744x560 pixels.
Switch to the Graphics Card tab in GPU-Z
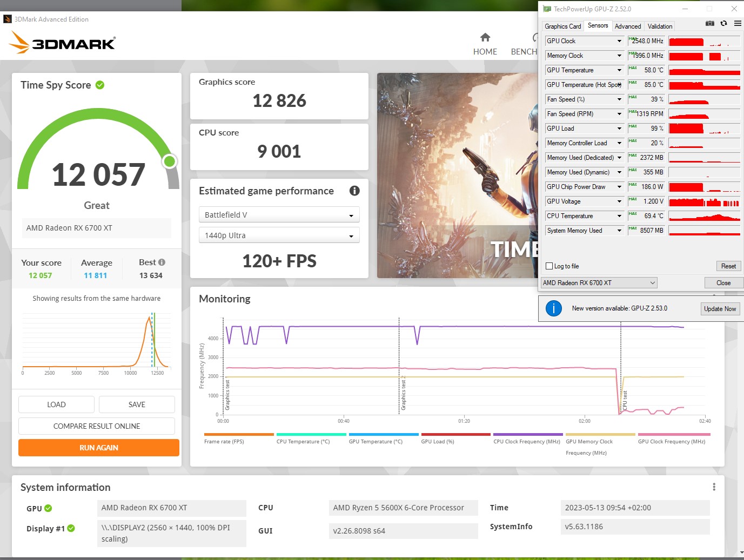[562, 26]
